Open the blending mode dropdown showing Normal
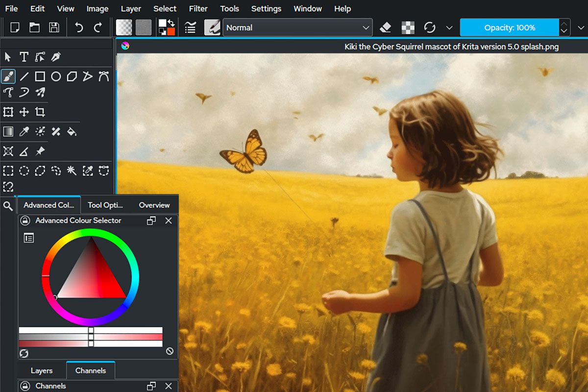The image size is (588, 392). point(297,27)
